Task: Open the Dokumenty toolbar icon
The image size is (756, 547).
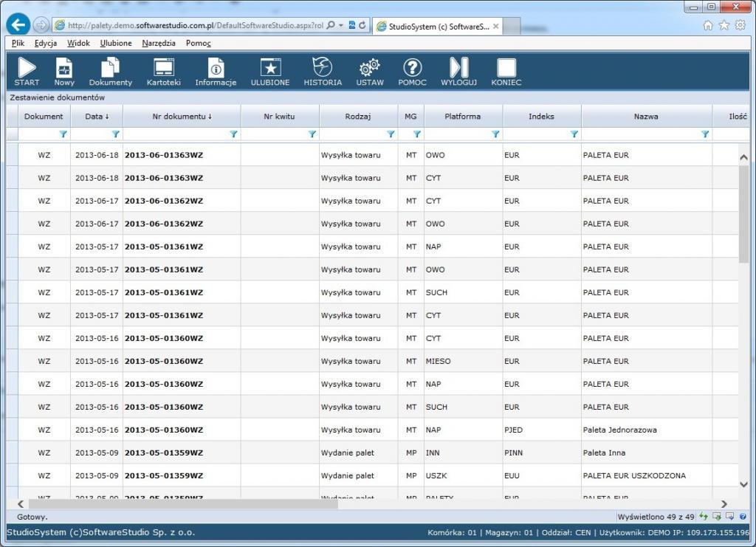Action: 110,69
